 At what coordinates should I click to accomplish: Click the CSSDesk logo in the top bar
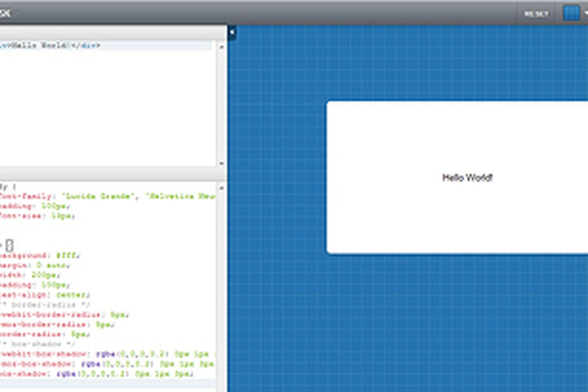point(5,14)
